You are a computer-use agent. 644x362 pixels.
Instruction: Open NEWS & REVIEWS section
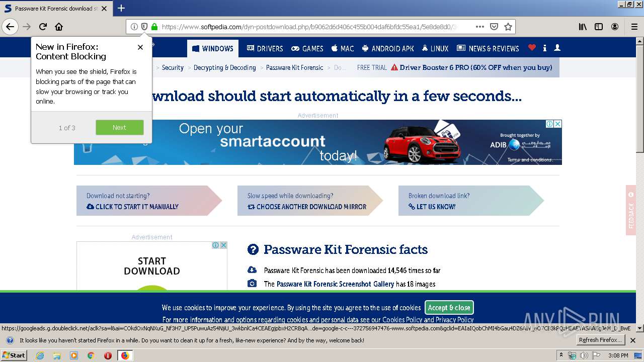488,49
